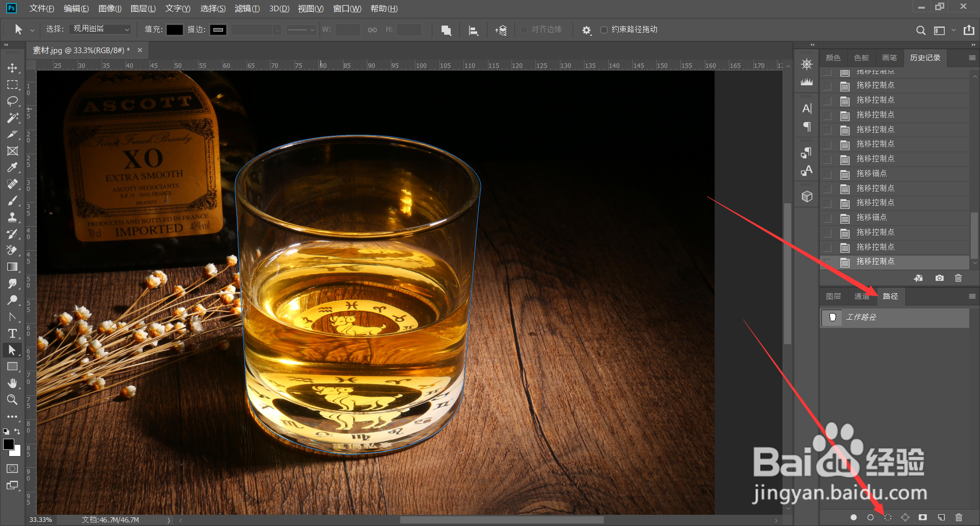Delete current history state
Screen dimensions: 980x526
tap(958, 278)
